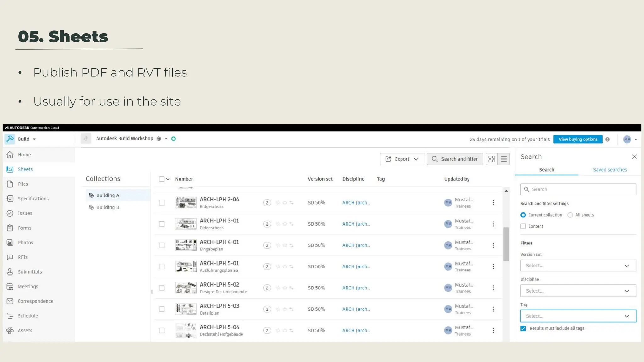Check the box for ARCH-LPH 5-01
This screenshot has height=362, width=644.
[x=162, y=266]
